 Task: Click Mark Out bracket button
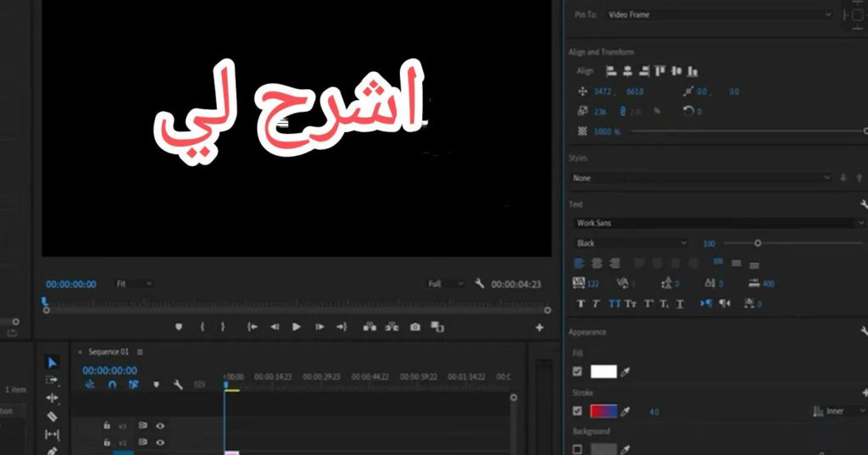click(x=223, y=327)
